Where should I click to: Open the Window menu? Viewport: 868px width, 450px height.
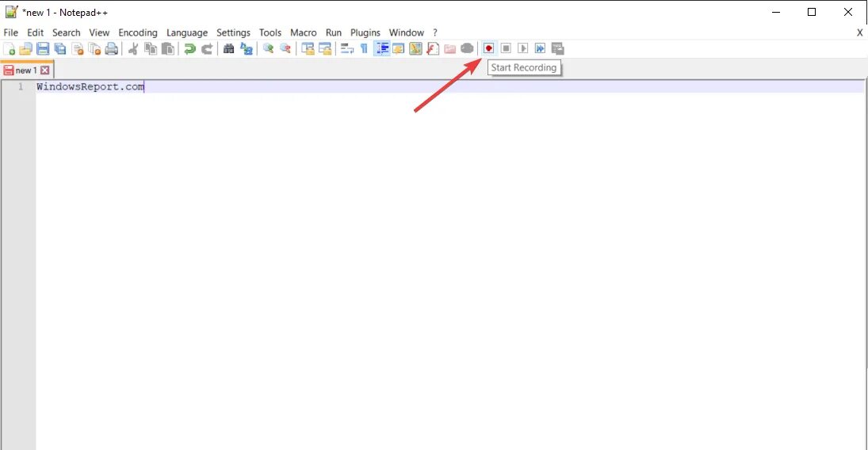[x=407, y=32]
